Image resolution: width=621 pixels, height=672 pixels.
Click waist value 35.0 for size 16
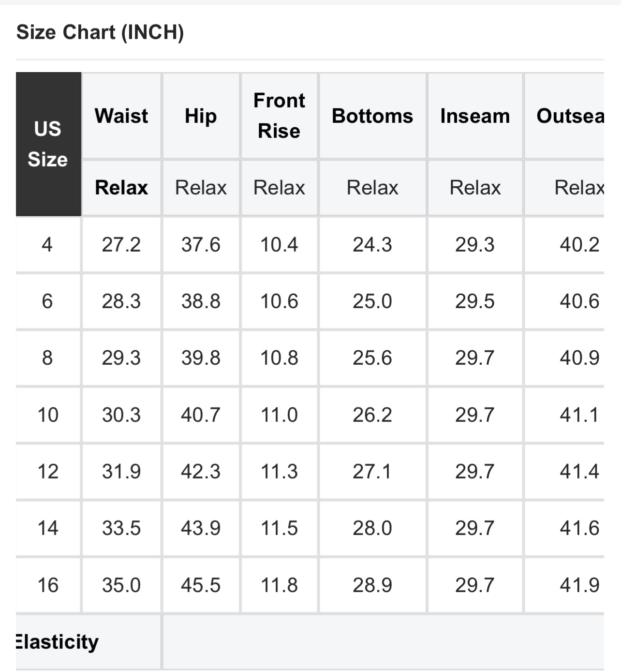click(121, 585)
